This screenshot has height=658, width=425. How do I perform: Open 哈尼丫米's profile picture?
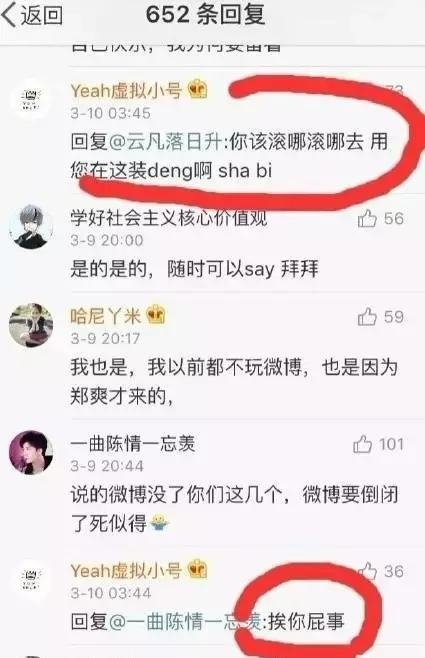point(31,325)
